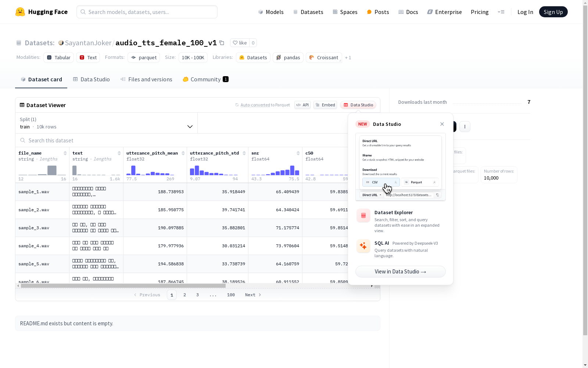Viewport: 588px width, 368px height.
Task: Select the Text modality tag
Action: (x=88, y=57)
